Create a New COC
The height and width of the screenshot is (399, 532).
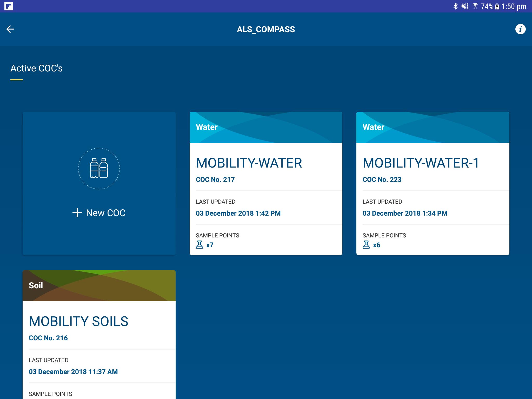click(x=99, y=183)
